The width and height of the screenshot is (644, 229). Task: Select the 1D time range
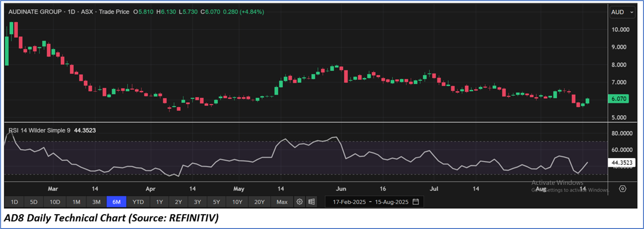coord(14,202)
